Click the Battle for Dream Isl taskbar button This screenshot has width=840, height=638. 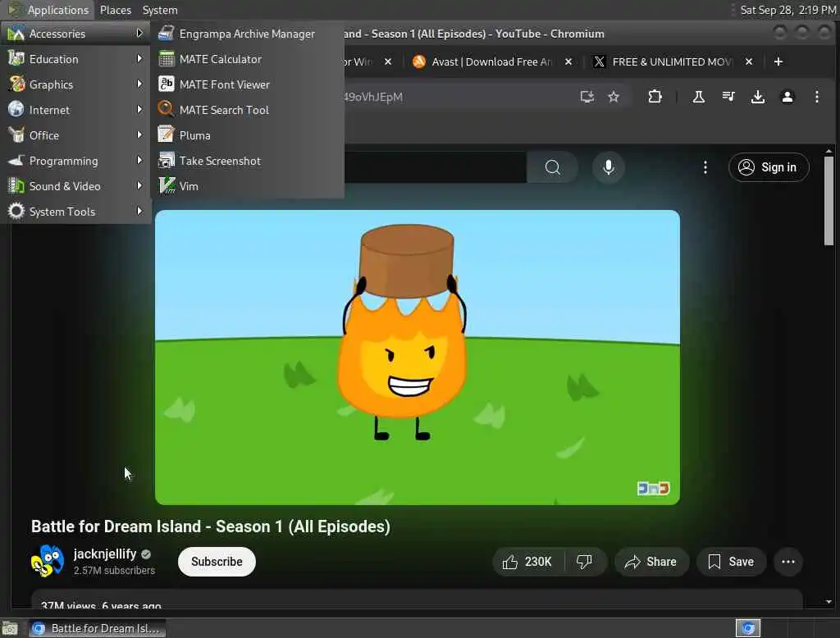click(97, 628)
